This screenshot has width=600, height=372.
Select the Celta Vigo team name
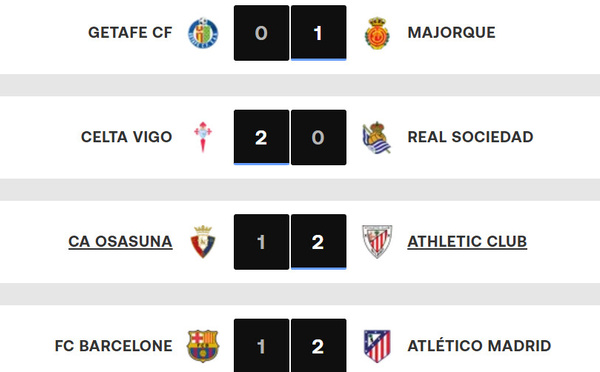(127, 137)
